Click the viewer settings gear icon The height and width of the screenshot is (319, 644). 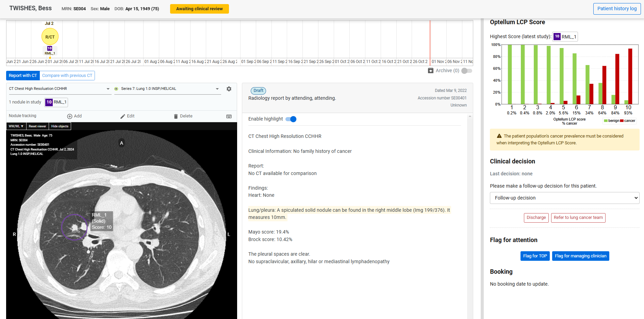click(x=229, y=89)
